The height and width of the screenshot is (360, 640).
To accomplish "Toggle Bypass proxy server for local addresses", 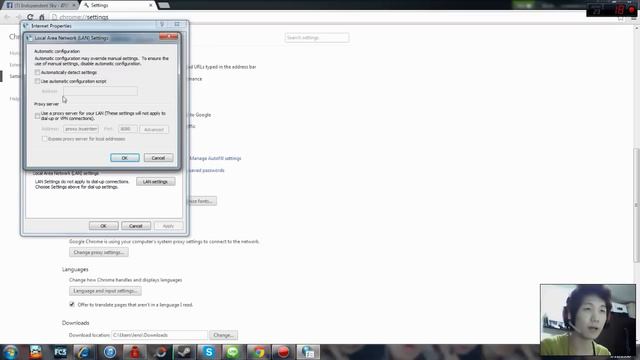I will pos(44,139).
